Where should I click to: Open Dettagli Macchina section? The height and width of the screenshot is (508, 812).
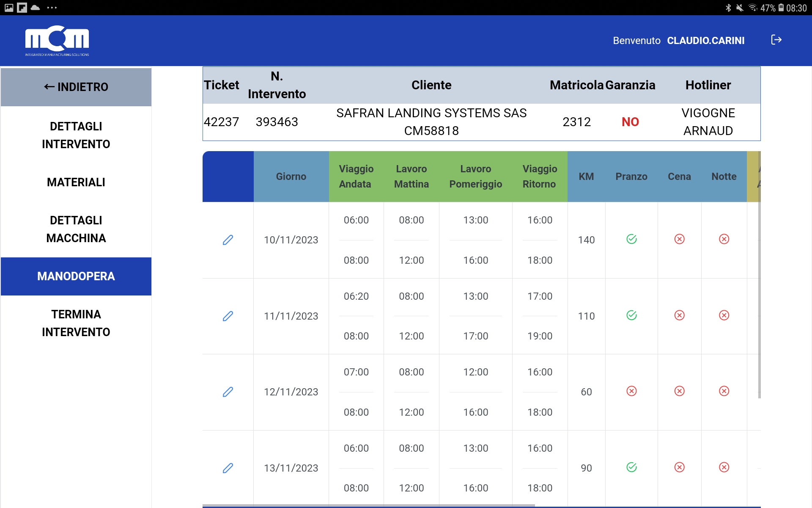pos(76,229)
